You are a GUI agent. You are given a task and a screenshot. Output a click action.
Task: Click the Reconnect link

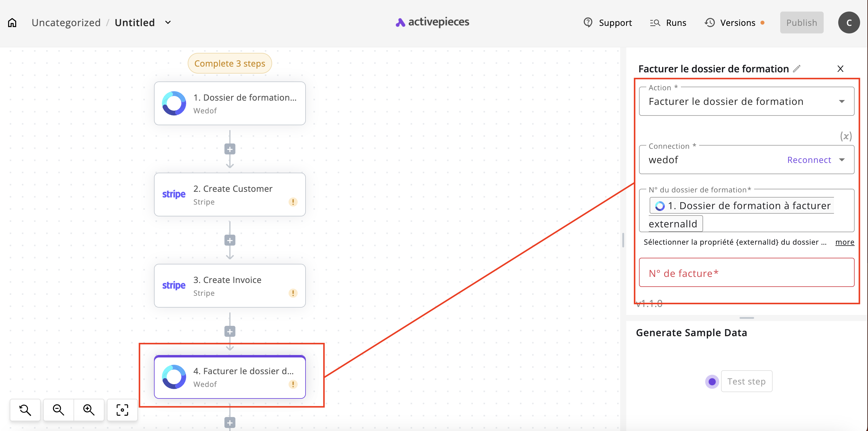(x=809, y=160)
